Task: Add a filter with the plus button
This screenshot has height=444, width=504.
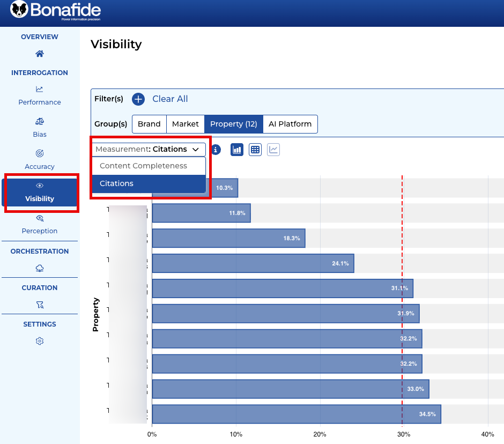Action: (138, 99)
